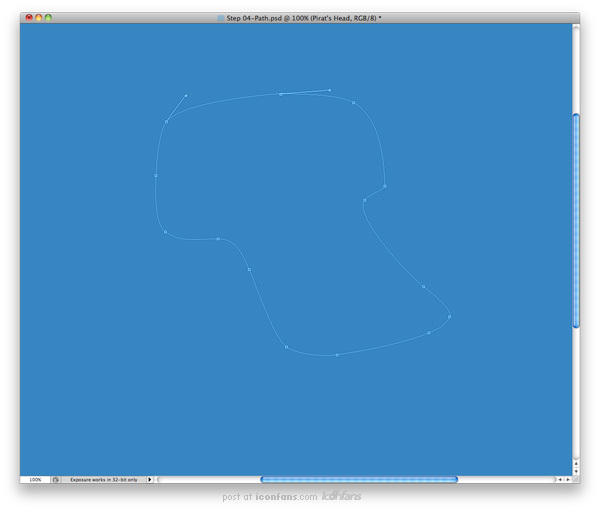Viewport: 600px width, 511px height.
Task: Click the vertical scrollbar down arrow
Action: (x=576, y=472)
